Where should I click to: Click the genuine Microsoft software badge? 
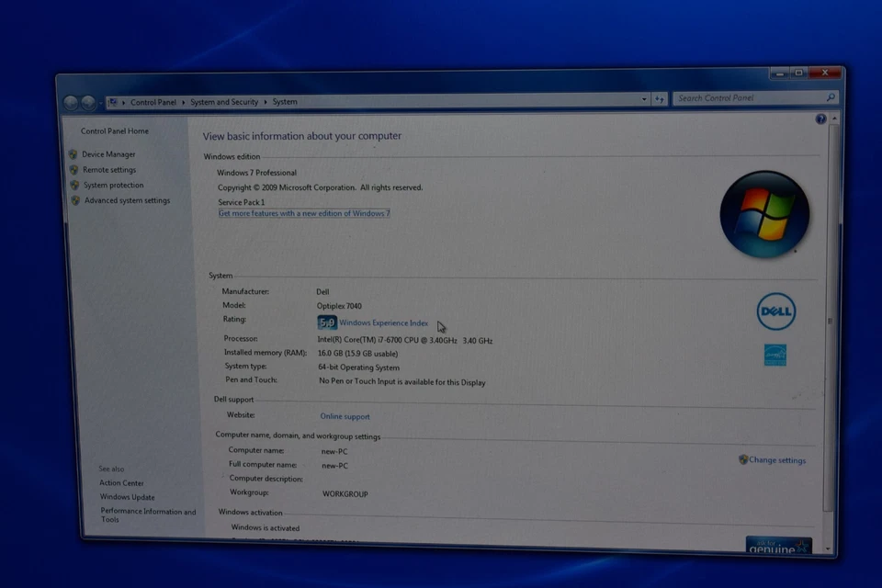tap(778, 546)
